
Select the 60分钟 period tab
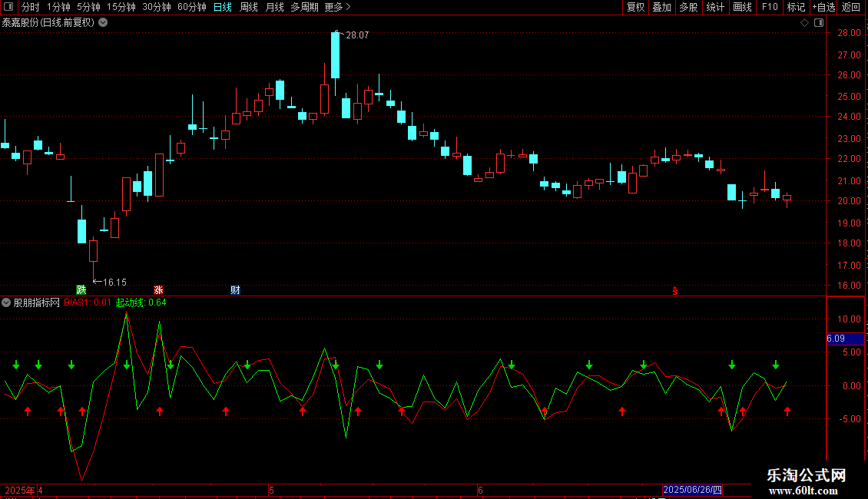[192, 7]
